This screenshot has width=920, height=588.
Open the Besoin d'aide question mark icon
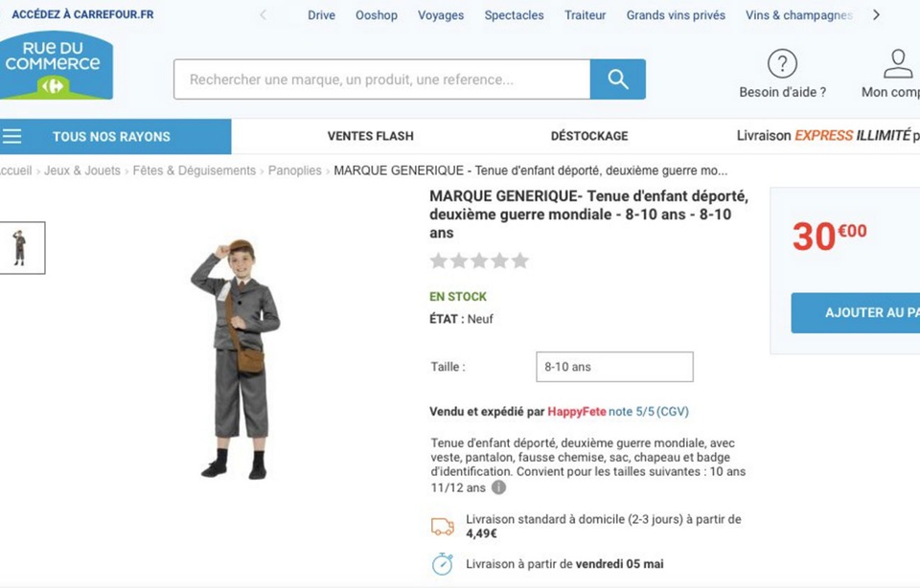click(x=782, y=63)
